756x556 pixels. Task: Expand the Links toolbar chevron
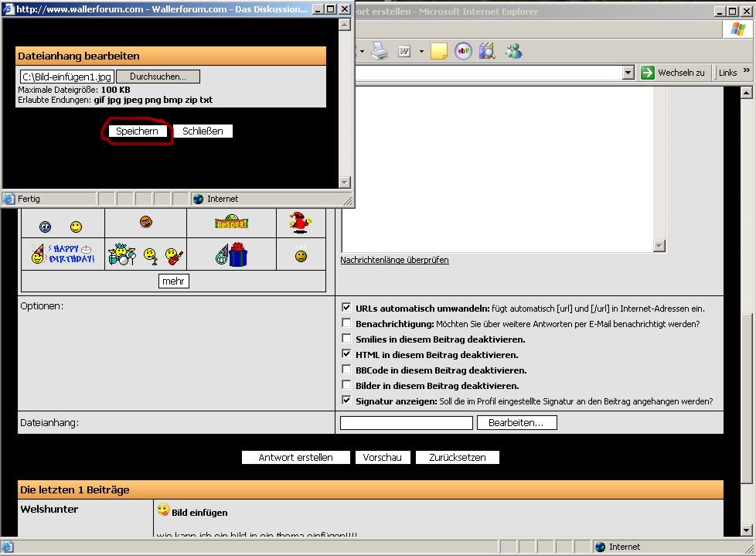(746, 71)
